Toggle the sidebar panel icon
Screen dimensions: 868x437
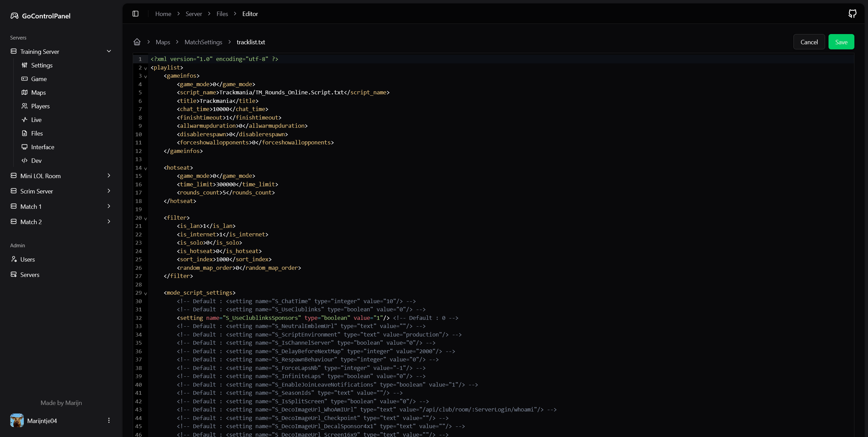tap(135, 14)
